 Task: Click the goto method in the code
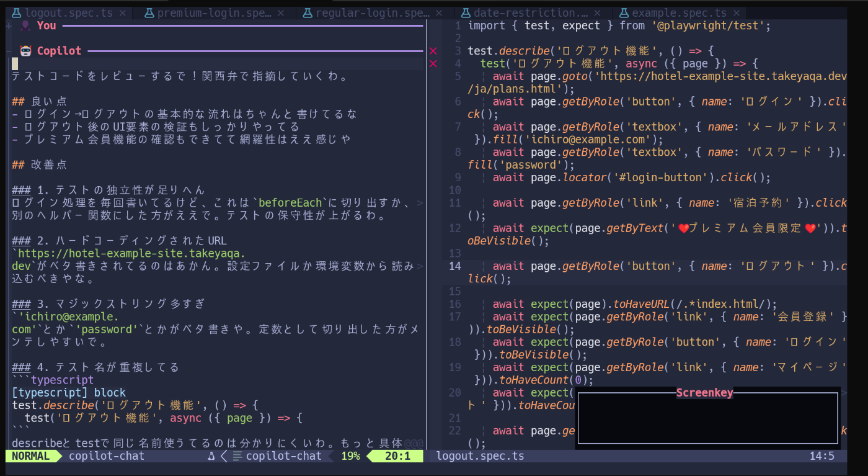[x=575, y=76]
